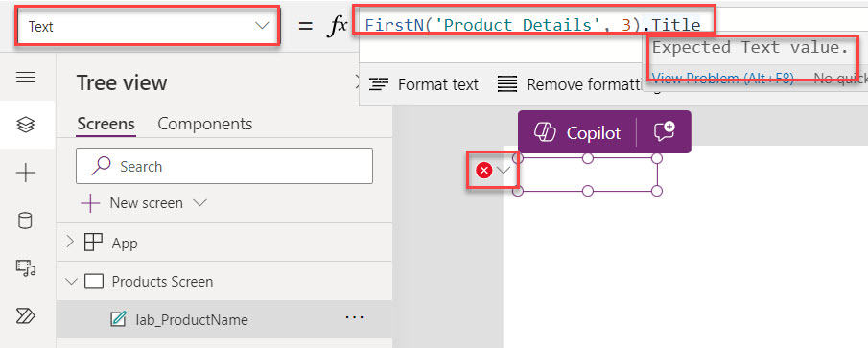
Task: Open the Insert plus icon in sidebar
Action: (26, 174)
